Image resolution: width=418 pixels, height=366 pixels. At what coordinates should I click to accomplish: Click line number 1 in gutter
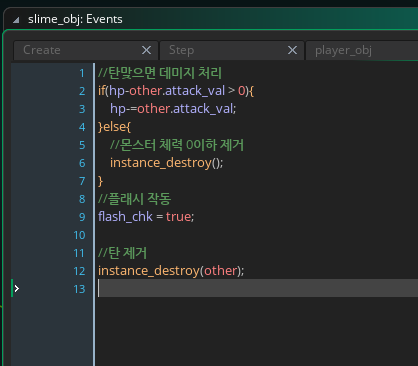tap(82, 73)
